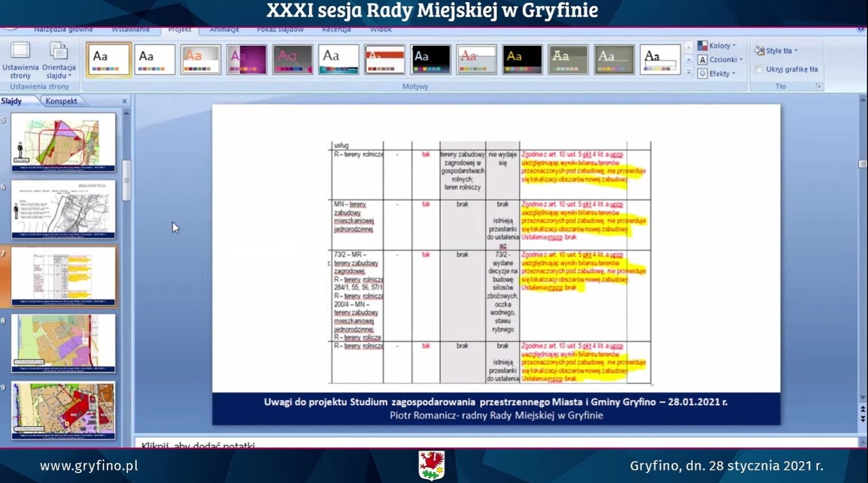This screenshot has width=868, height=483.
Task: Close the slides panel with X
Action: [x=124, y=101]
